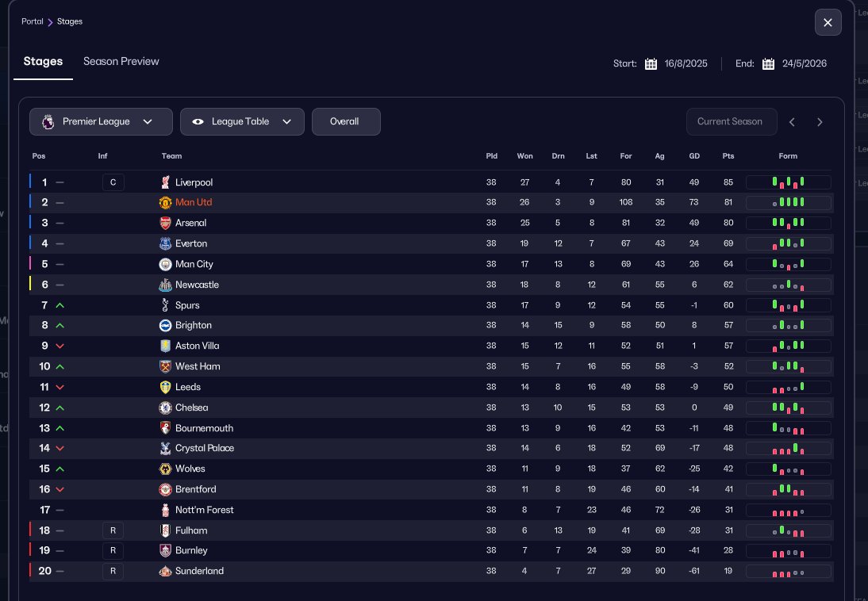Click the Overall filter button

[345, 122]
